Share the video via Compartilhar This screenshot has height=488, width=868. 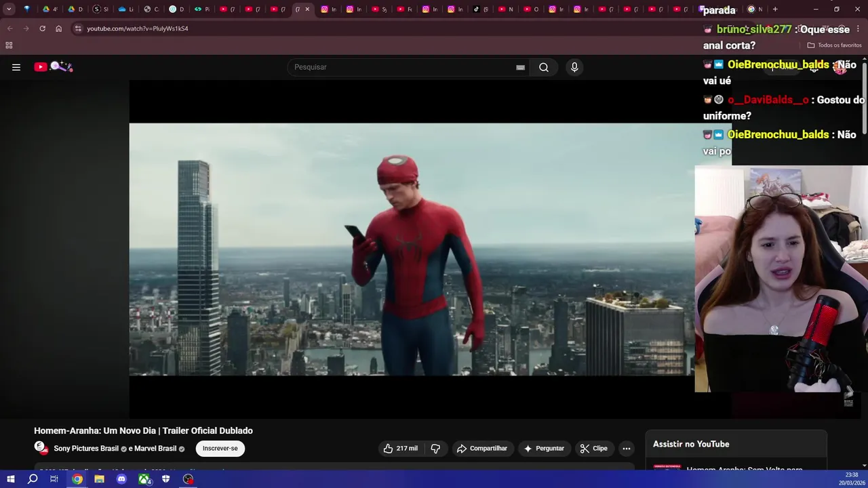click(481, 448)
